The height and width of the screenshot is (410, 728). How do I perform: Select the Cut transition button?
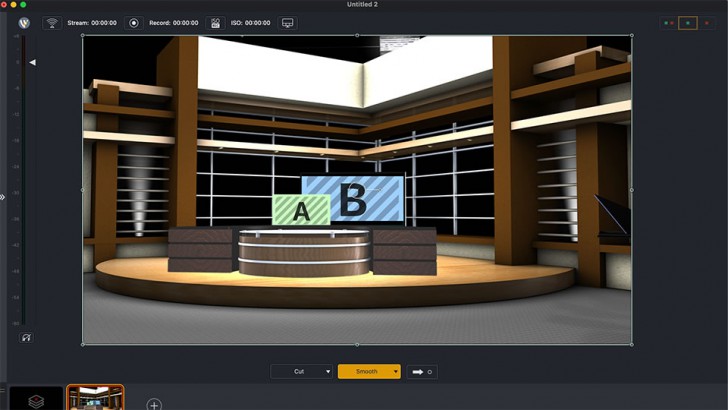(x=299, y=371)
